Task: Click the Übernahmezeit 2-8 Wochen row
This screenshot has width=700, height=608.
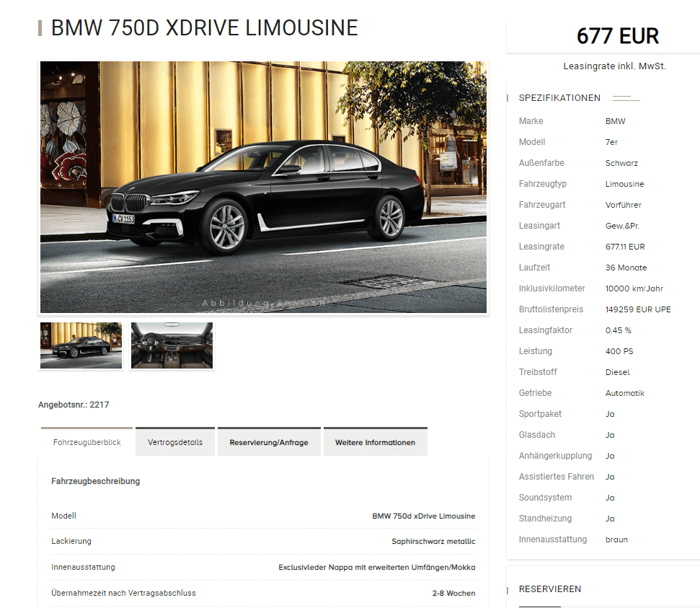Action: coord(263,593)
